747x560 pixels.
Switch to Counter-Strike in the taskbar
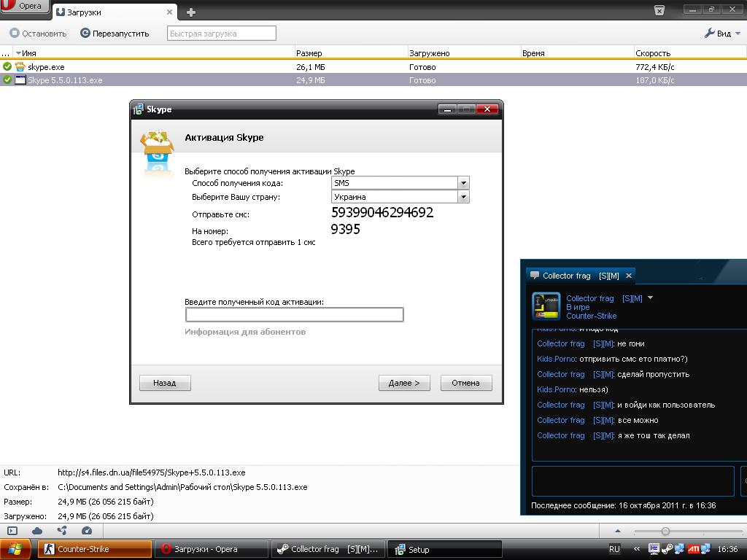(x=96, y=549)
